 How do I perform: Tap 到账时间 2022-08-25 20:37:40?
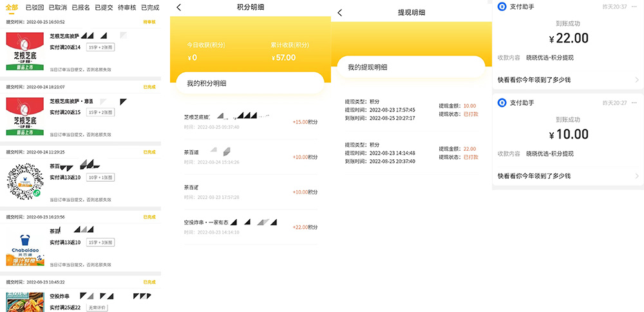pyautogui.click(x=380, y=161)
